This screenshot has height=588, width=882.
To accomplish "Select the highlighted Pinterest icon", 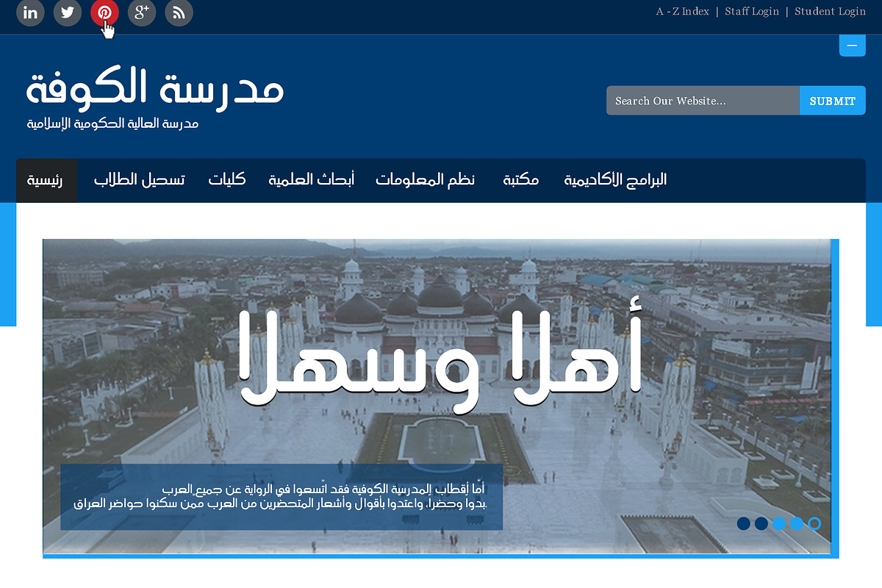I will (105, 12).
